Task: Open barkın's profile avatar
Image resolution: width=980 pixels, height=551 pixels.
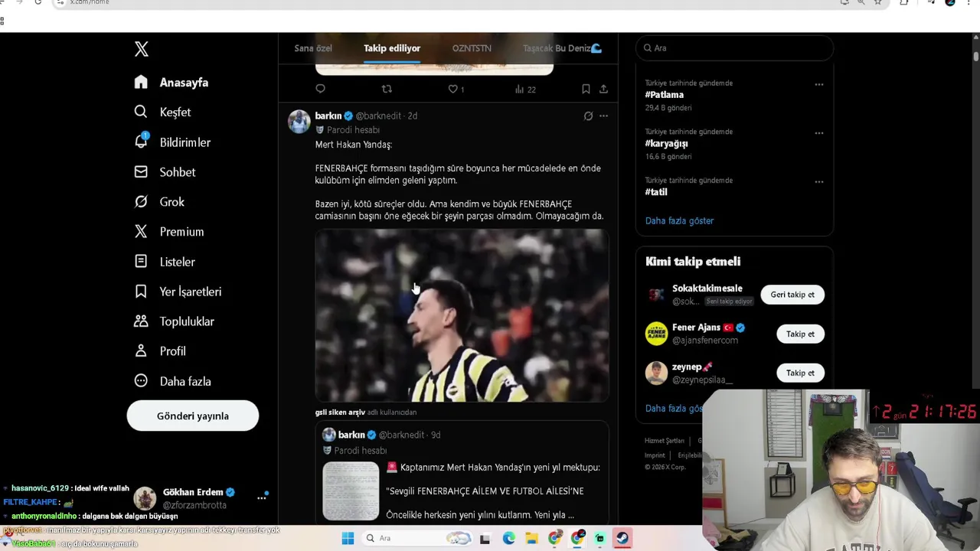Action: click(x=299, y=122)
